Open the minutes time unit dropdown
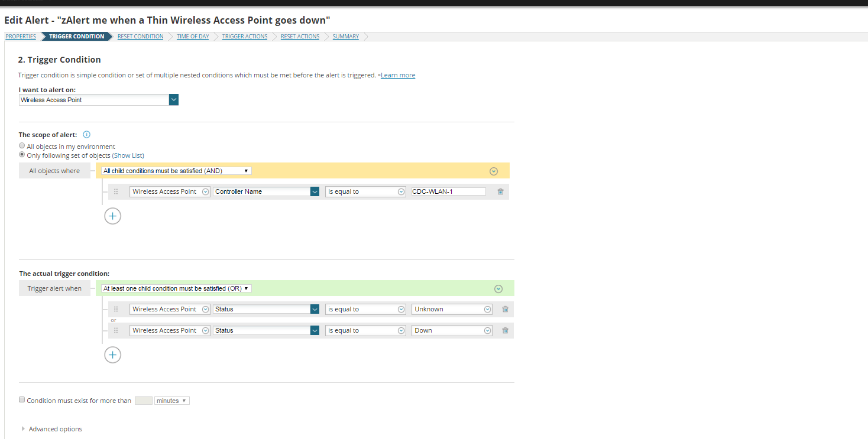 pyautogui.click(x=171, y=401)
